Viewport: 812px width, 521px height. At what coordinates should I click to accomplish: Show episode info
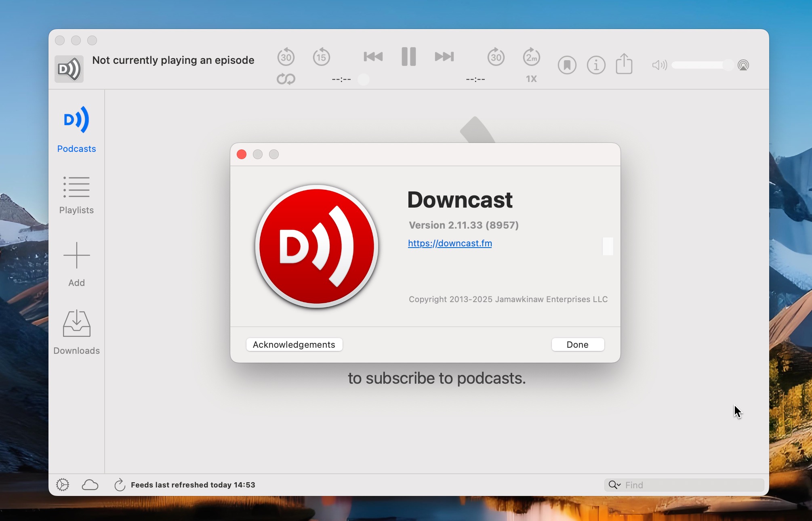click(596, 65)
